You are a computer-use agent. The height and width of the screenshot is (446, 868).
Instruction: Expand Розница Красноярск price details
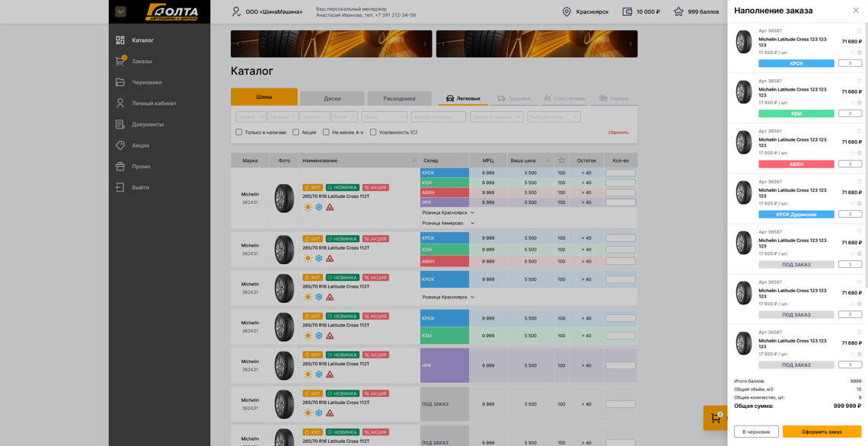(x=446, y=212)
